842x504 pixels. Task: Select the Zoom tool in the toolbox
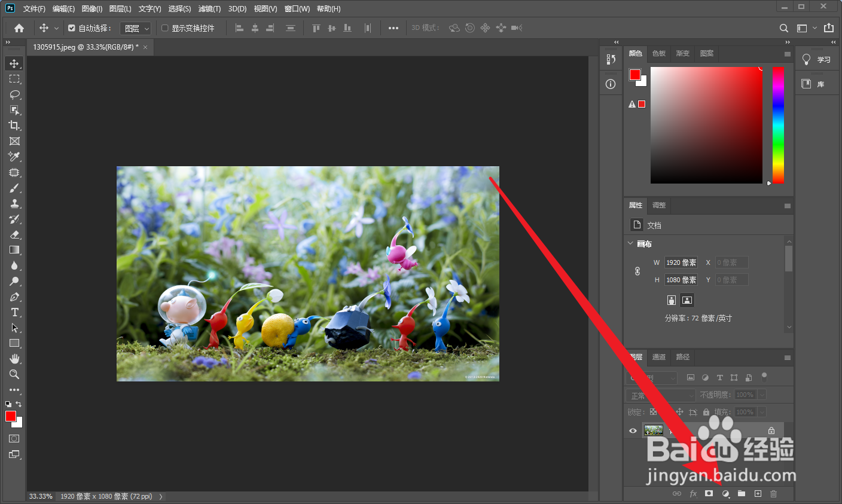14,374
